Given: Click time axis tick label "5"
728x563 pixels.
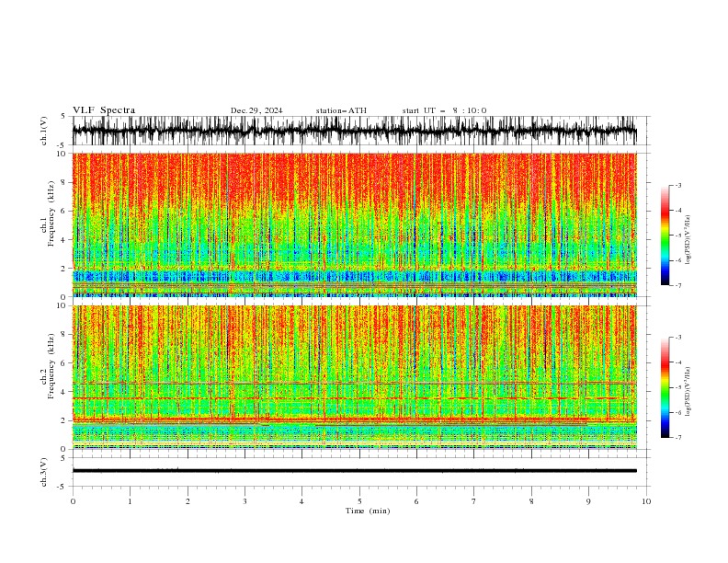Looking at the screenshot, I should [359, 501].
